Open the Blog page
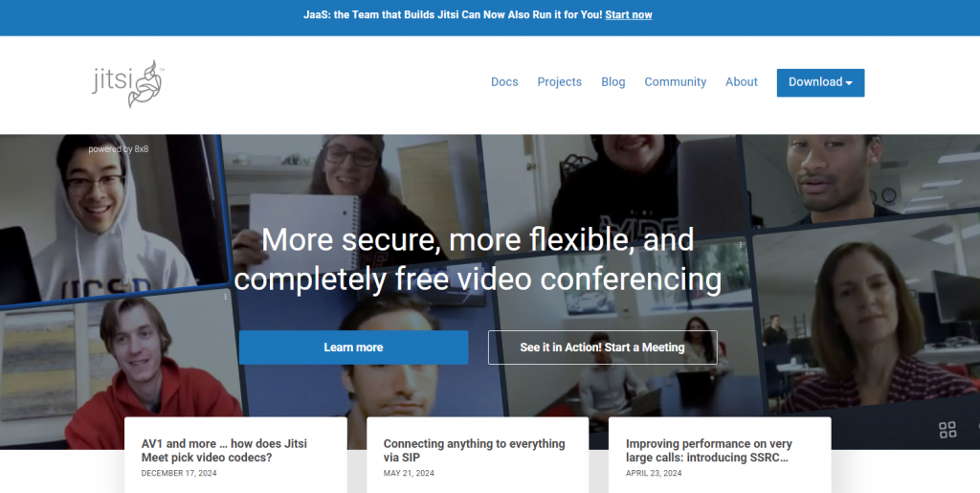The height and width of the screenshot is (493, 980). pos(613,82)
